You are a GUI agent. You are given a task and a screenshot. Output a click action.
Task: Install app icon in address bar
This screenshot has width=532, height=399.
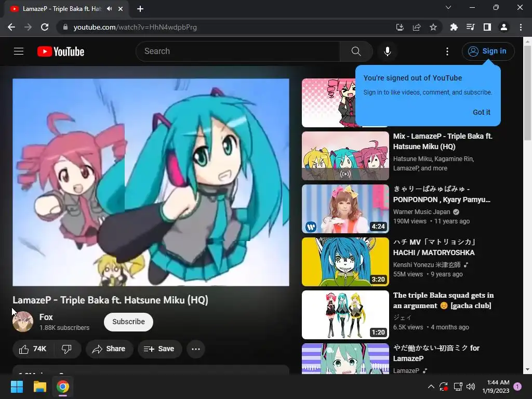pyautogui.click(x=400, y=27)
